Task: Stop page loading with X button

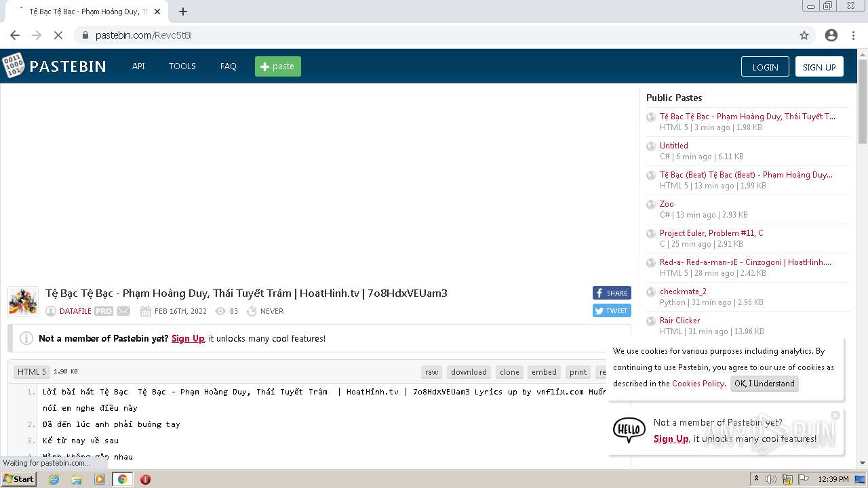Action: 58,35
